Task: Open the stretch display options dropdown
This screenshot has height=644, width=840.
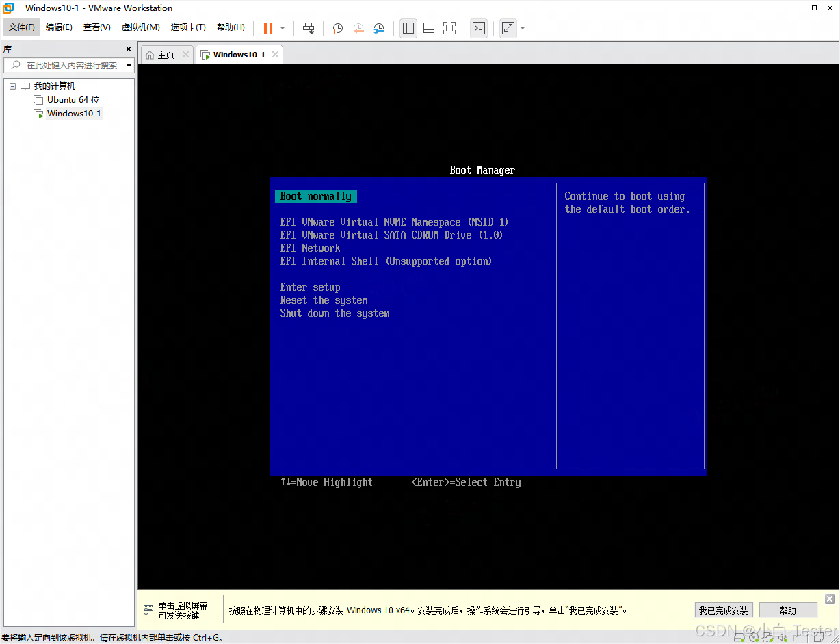Action: point(523,28)
